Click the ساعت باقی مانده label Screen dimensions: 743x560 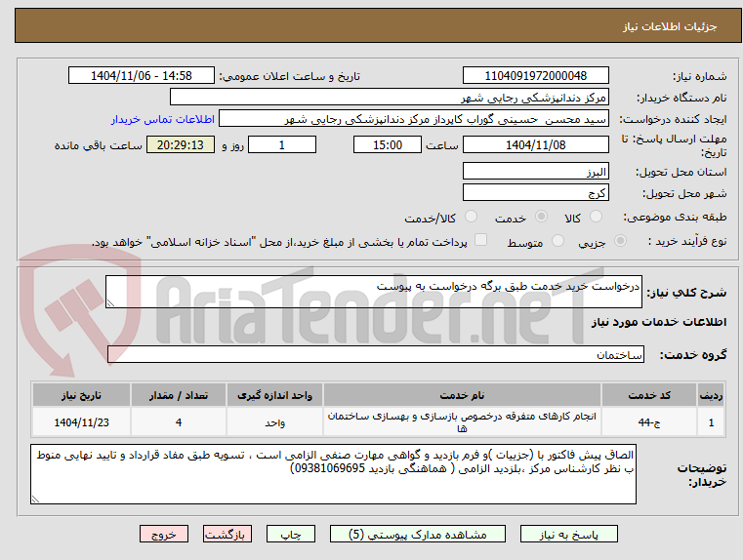[98, 145]
